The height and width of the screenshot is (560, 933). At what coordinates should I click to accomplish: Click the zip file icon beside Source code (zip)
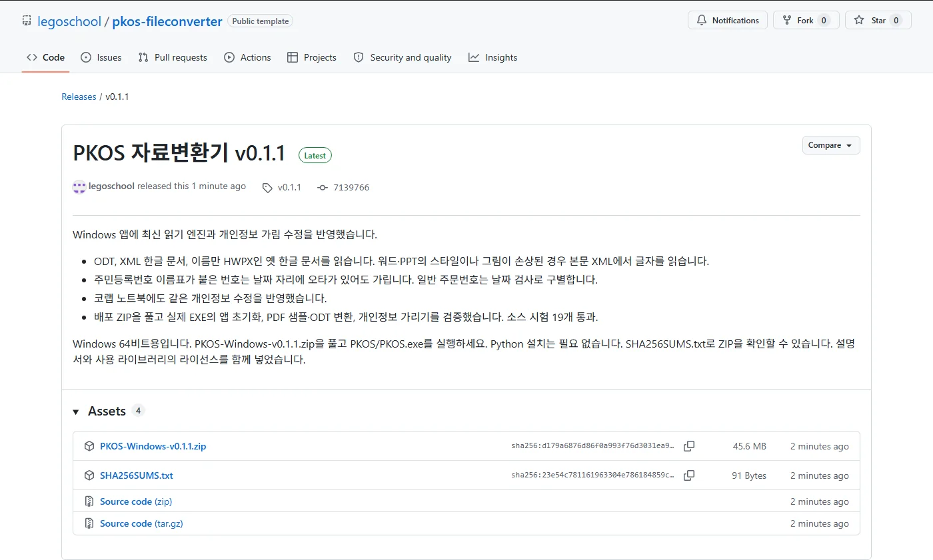[89, 501]
